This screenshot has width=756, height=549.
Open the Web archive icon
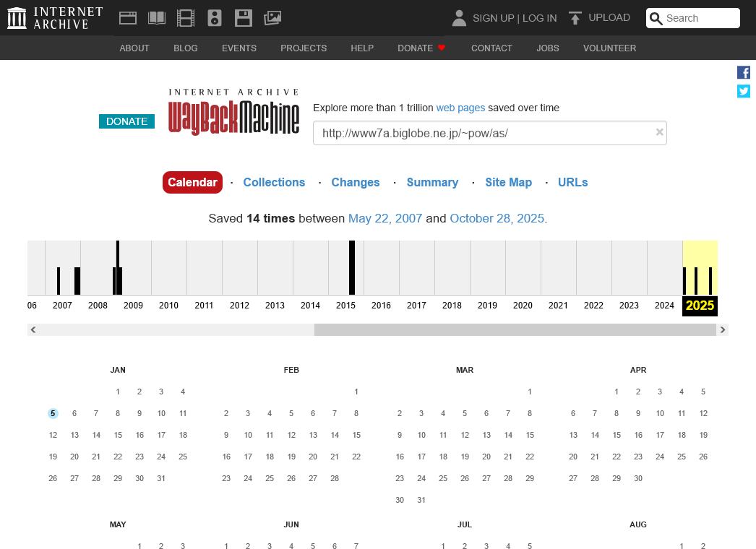click(x=128, y=18)
